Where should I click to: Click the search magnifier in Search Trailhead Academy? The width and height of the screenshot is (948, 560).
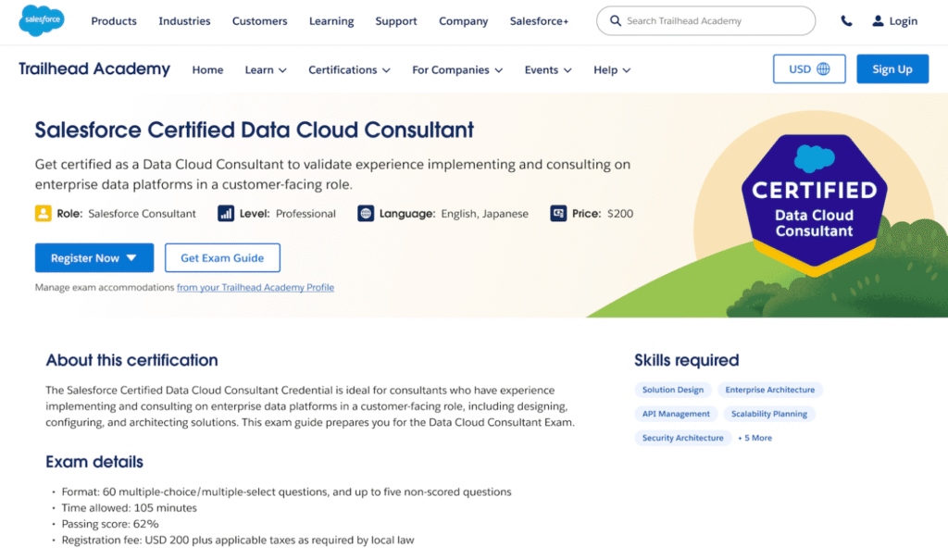coord(616,20)
